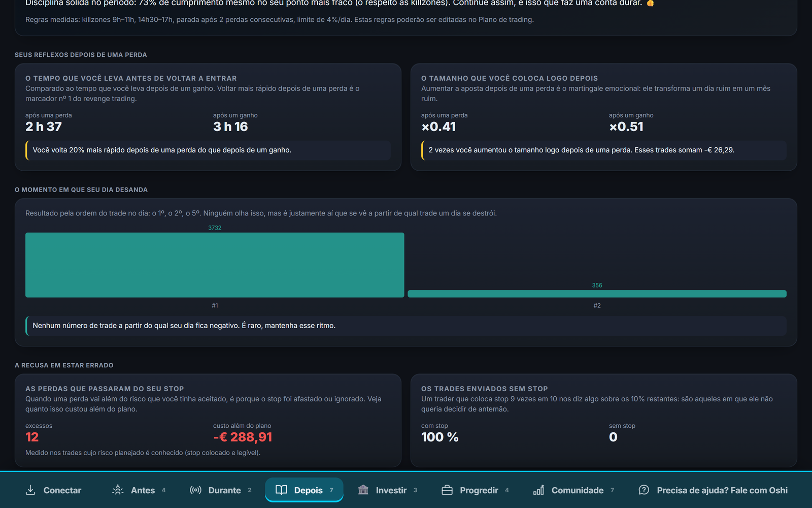Click the Progredir briefcase icon
812x508 pixels.
pos(447,490)
